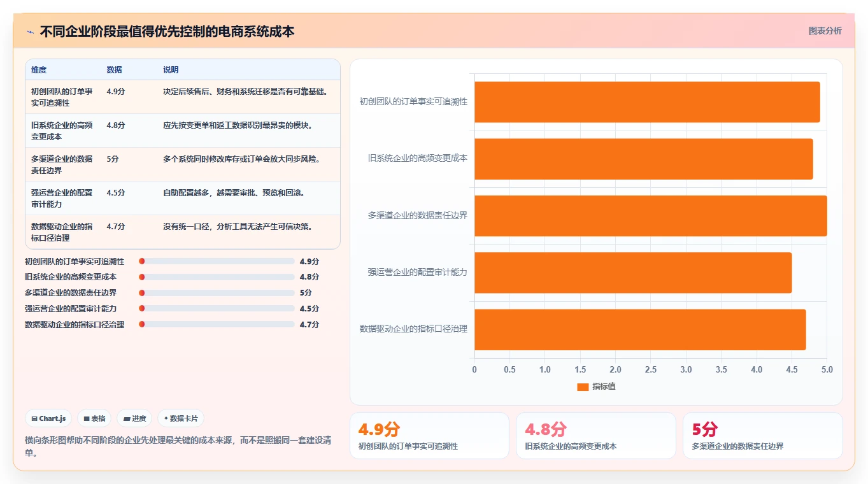Click the 4.5分 value in the table
Image resolution: width=868 pixels, height=484 pixels.
[x=116, y=193]
